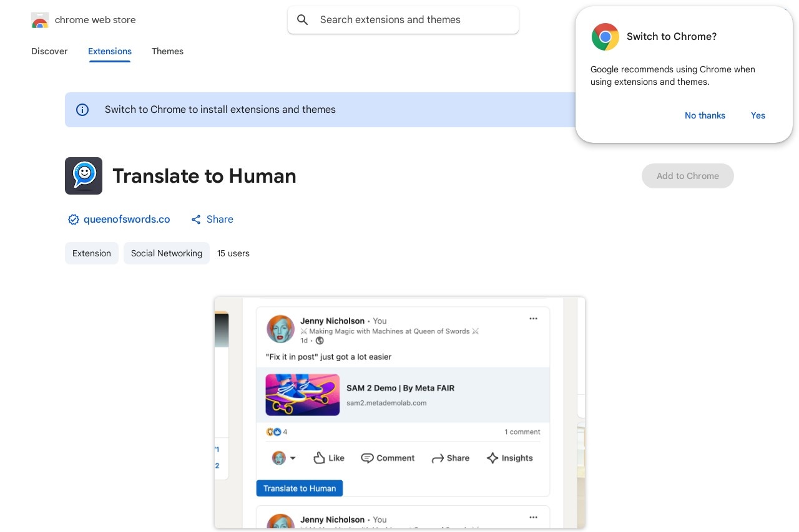Screen dimensions: 799x532
Task: Click Switch to Chrome banner text
Action: tap(220, 110)
